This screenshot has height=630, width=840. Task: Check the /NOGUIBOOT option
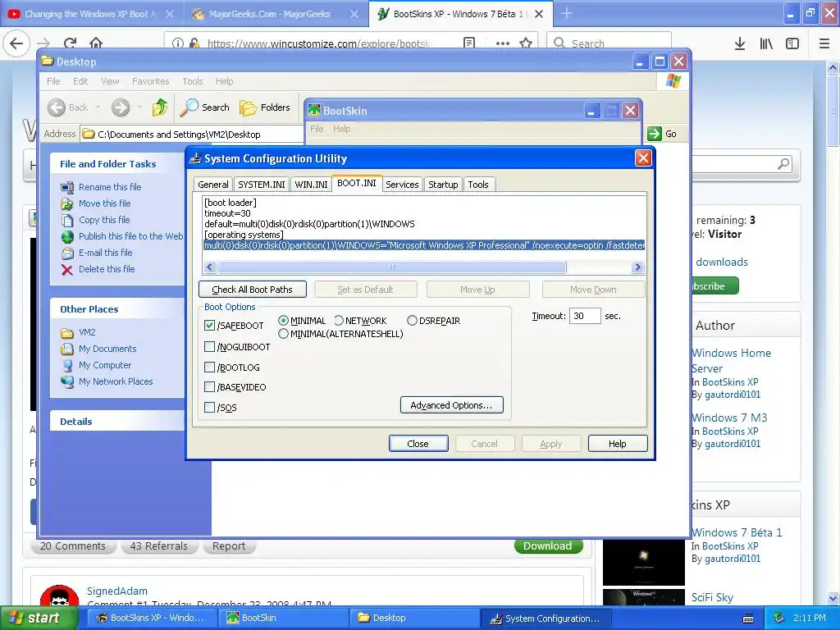tap(209, 347)
